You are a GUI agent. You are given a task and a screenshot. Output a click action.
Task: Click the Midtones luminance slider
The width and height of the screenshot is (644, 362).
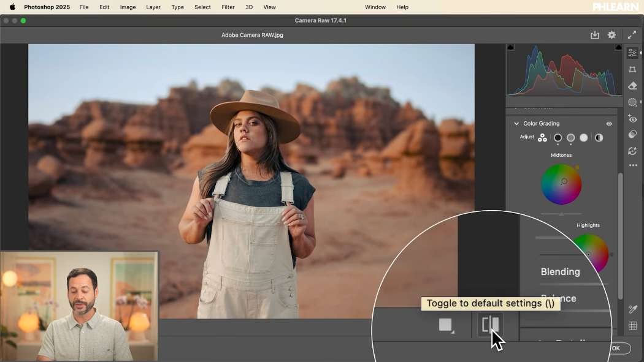point(561,214)
